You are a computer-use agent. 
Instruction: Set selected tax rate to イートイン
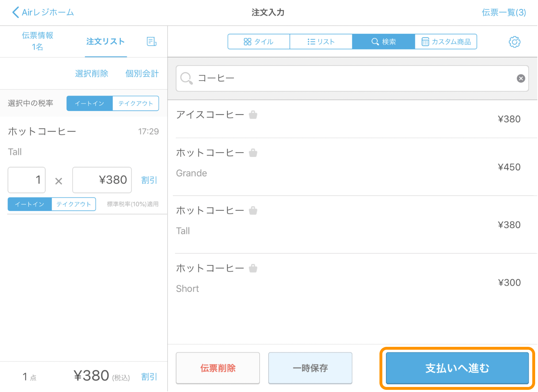(90, 104)
